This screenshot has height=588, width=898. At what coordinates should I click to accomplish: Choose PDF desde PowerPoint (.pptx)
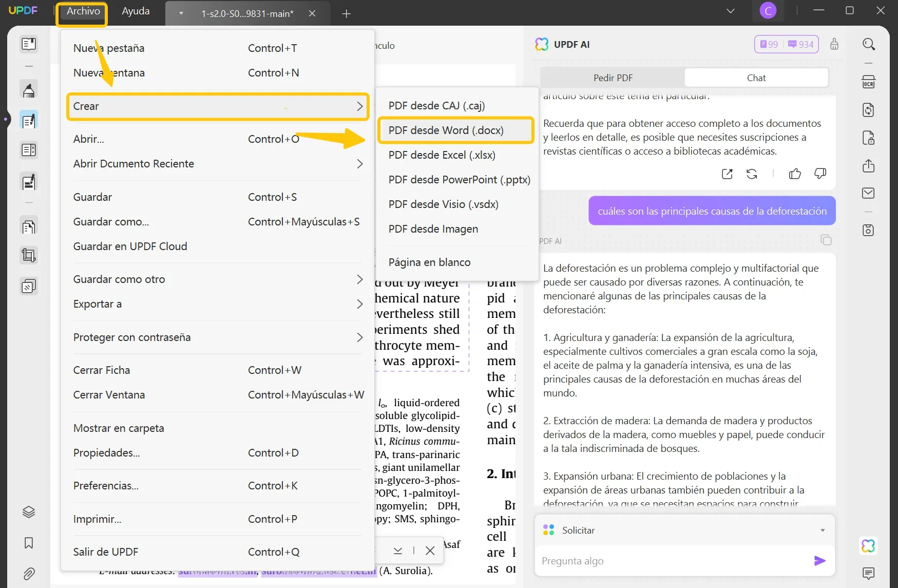(456, 180)
